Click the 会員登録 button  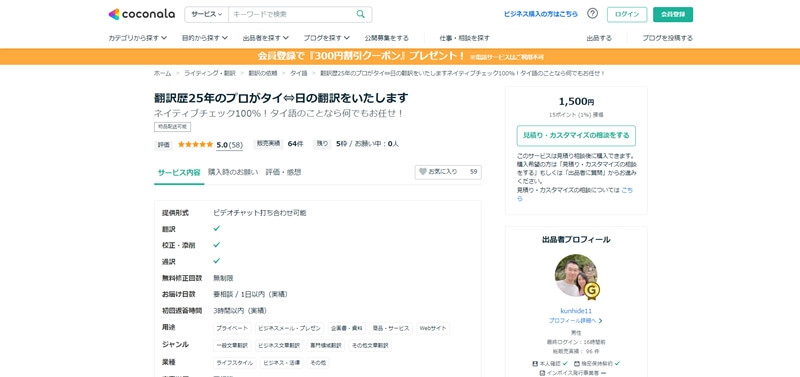coord(673,14)
